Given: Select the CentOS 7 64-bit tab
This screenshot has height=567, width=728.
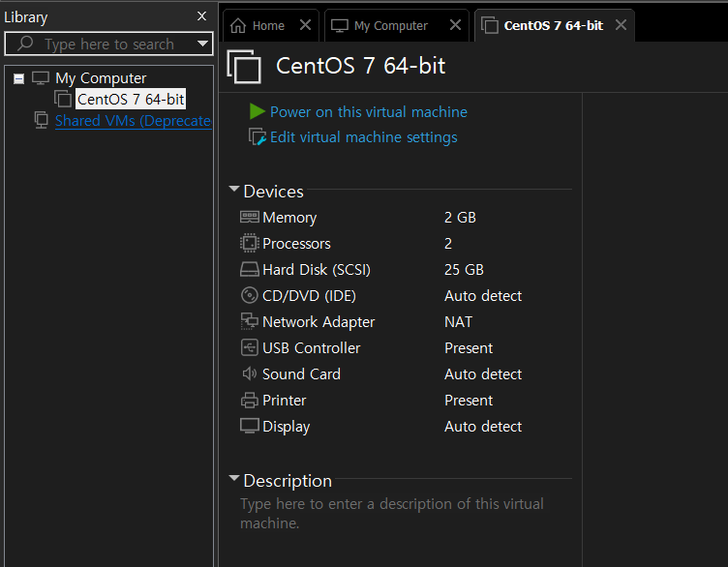Looking at the screenshot, I should coord(555,25).
